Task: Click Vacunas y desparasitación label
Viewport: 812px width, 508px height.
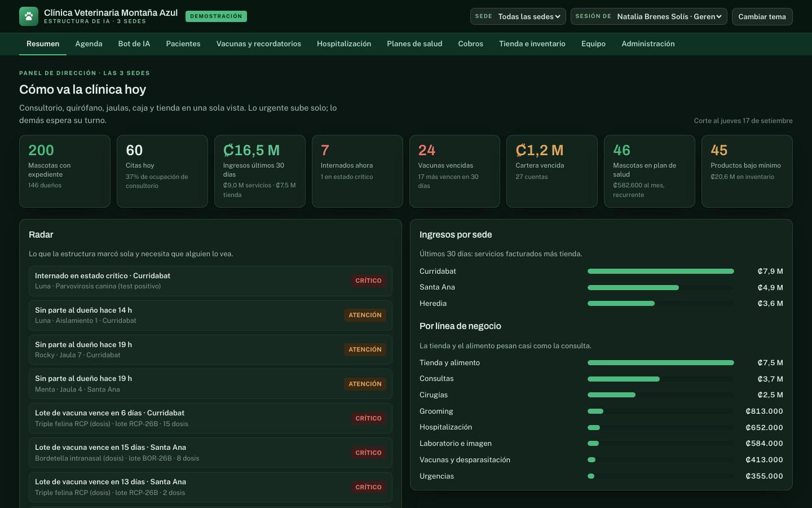Action: point(465,460)
